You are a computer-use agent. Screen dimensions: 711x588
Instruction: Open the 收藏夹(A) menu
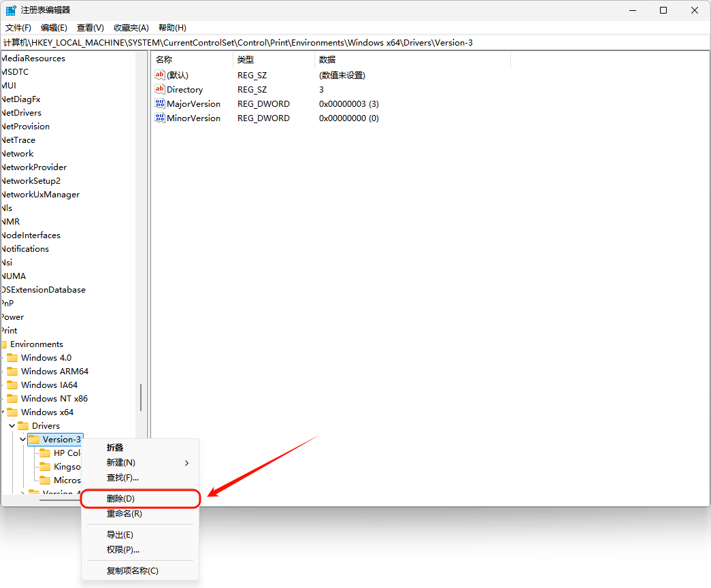(x=131, y=28)
